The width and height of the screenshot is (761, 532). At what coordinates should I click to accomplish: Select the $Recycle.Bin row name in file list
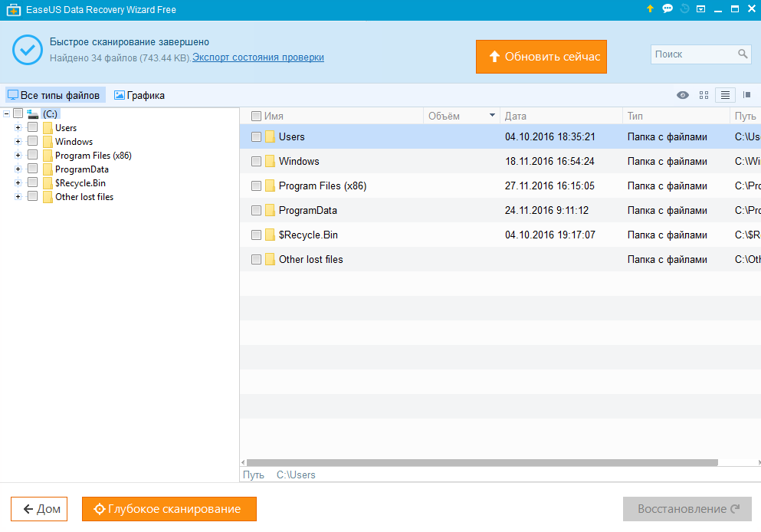click(308, 235)
